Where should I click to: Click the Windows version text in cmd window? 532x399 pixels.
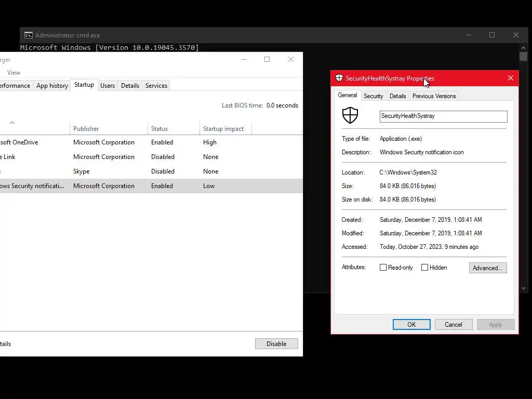tap(109, 47)
